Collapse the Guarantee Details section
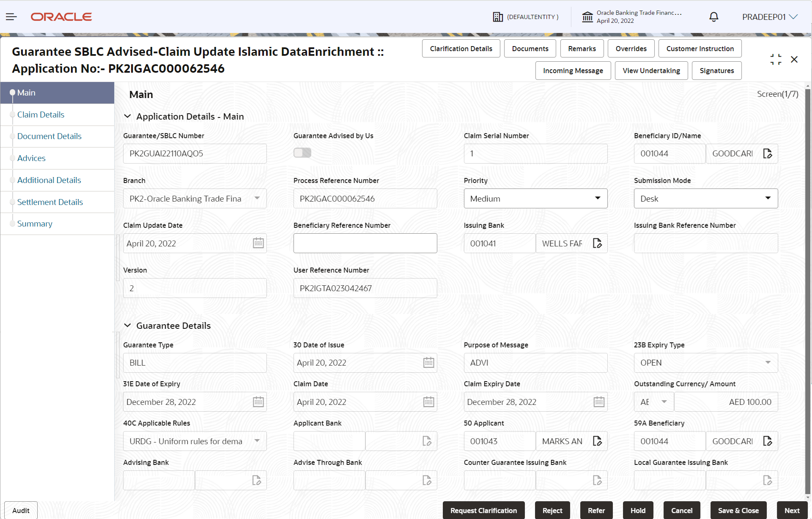This screenshot has height=519, width=812. (x=128, y=325)
